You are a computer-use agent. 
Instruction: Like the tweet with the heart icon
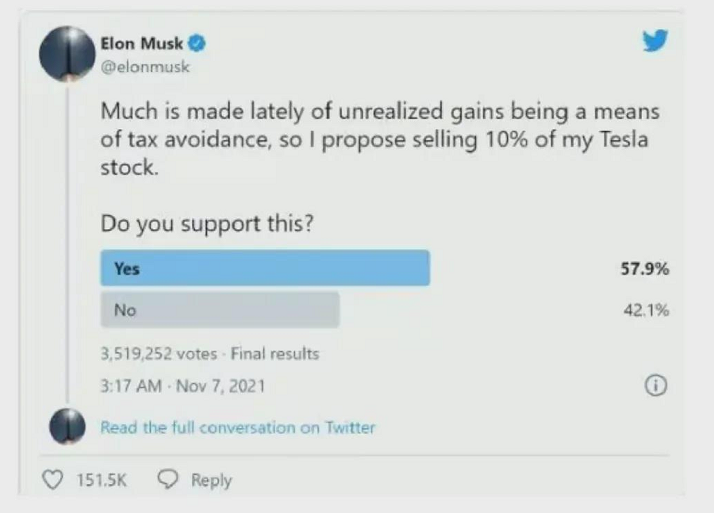tap(57, 480)
